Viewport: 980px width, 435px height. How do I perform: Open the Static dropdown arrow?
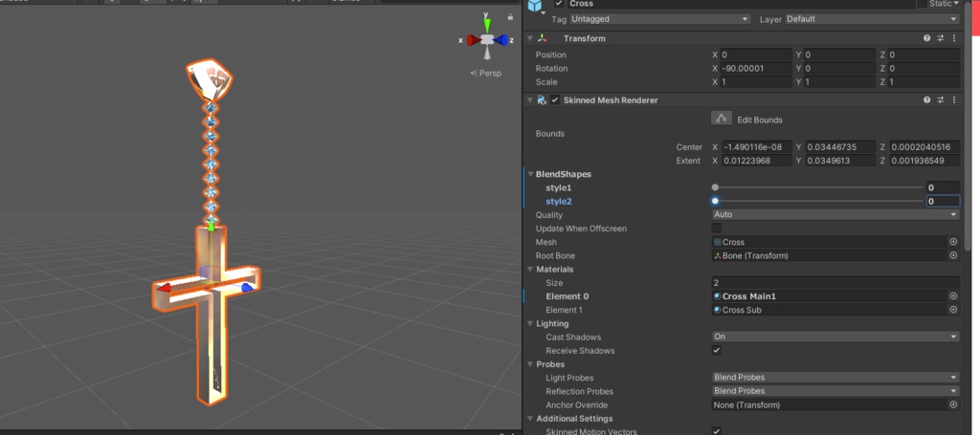click(x=956, y=4)
